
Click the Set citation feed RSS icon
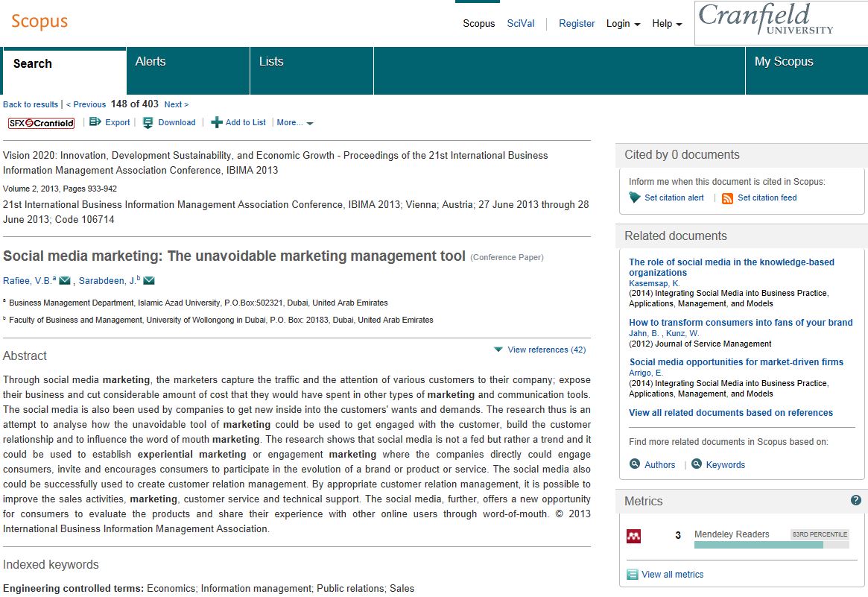coord(727,198)
